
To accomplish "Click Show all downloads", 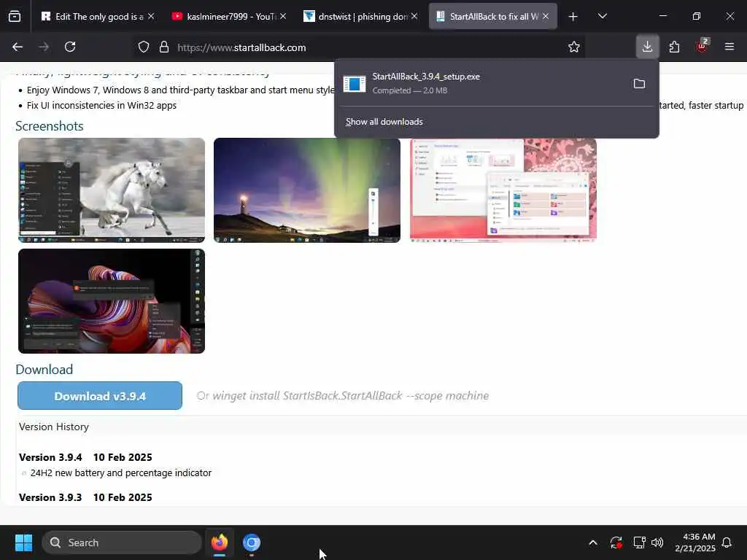I will (384, 122).
